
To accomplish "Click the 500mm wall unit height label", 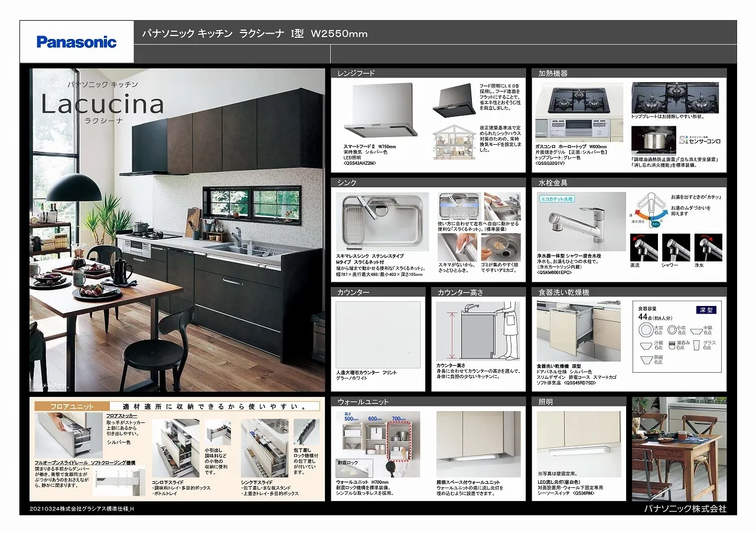I will click(x=351, y=418).
